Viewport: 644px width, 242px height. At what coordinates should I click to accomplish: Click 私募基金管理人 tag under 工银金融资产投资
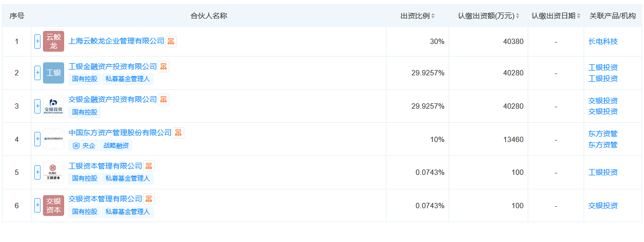tap(127, 78)
